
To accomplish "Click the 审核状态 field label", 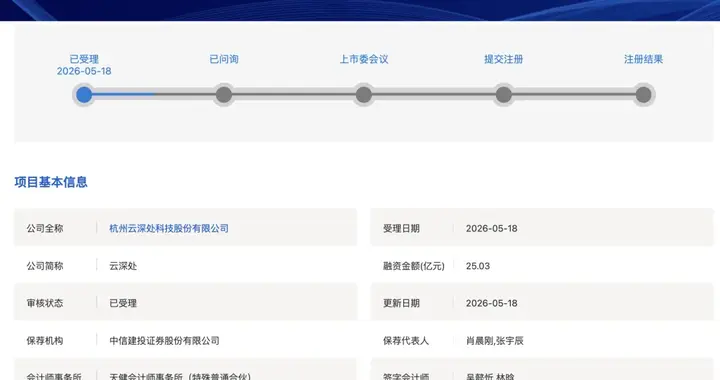I will click(45, 303).
